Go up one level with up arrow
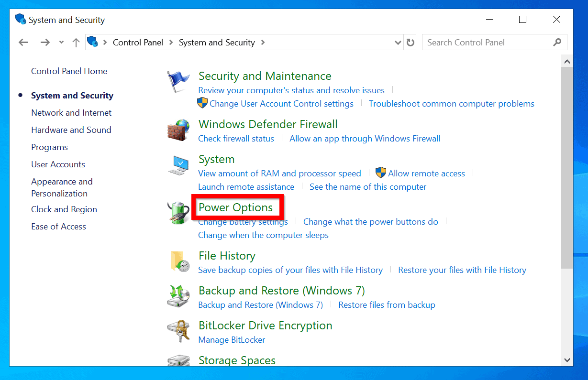Viewport: 588px width, 380px height. [76, 43]
